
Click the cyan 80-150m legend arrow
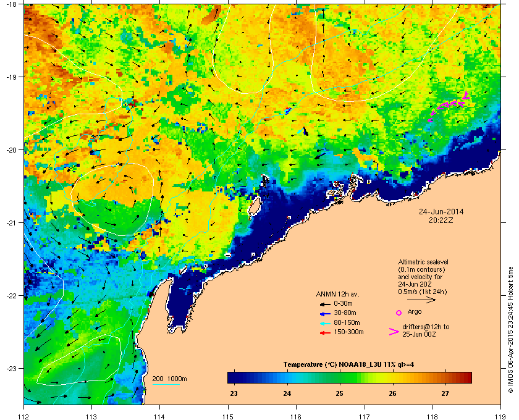click(x=325, y=324)
